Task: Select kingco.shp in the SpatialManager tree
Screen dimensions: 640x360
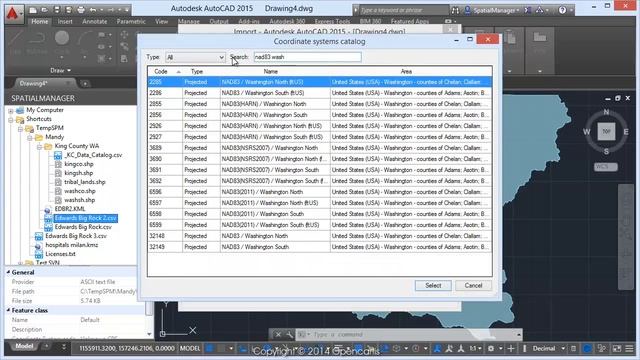Action: (x=79, y=164)
